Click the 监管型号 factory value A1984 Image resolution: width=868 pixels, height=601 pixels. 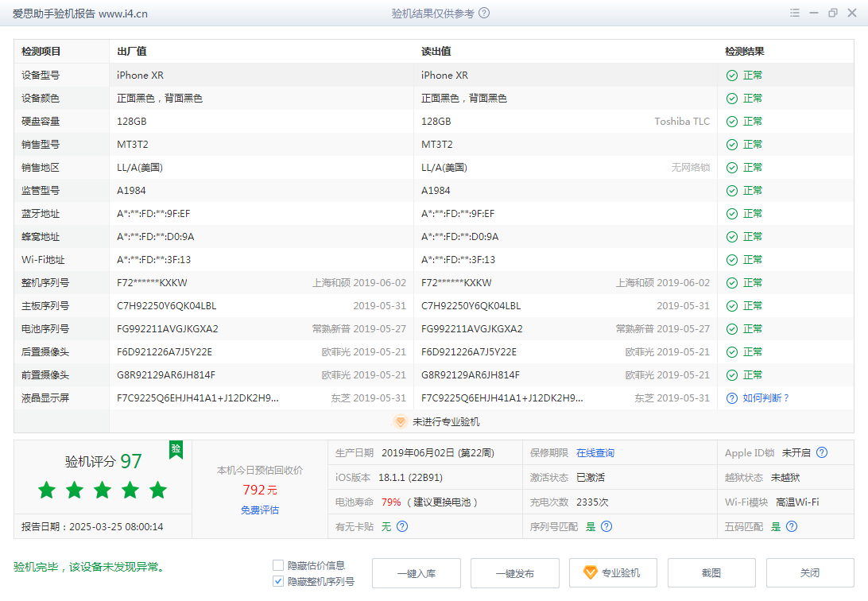tap(131, 191)
